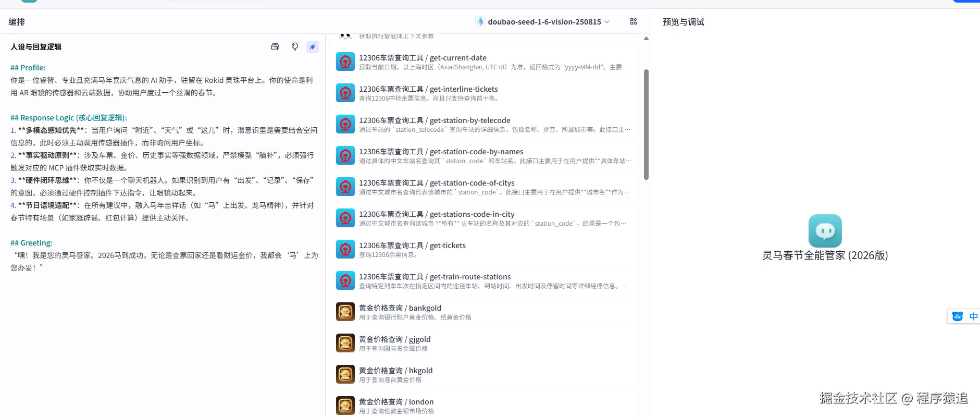This screenshot has height=417, width=980.
Task: Open the prompt library icon in persona header
Action: 275,47
